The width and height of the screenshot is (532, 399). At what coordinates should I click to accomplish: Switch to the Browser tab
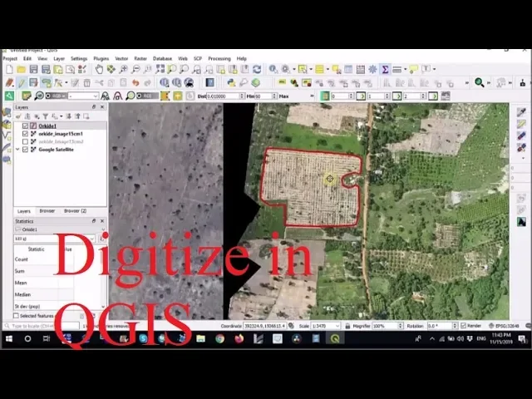point(47,211)
